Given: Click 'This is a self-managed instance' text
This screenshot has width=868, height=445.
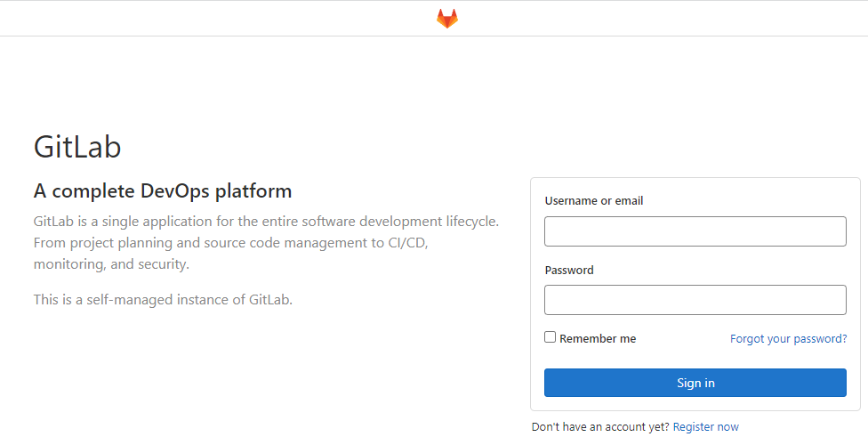Looking at the screenshot, I should click(163, 300).
